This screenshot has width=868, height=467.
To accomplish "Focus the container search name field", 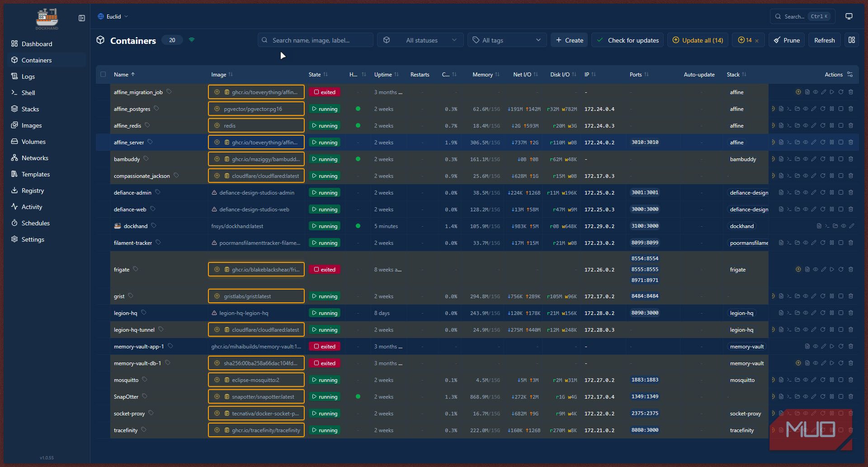I will coord(316,40).
